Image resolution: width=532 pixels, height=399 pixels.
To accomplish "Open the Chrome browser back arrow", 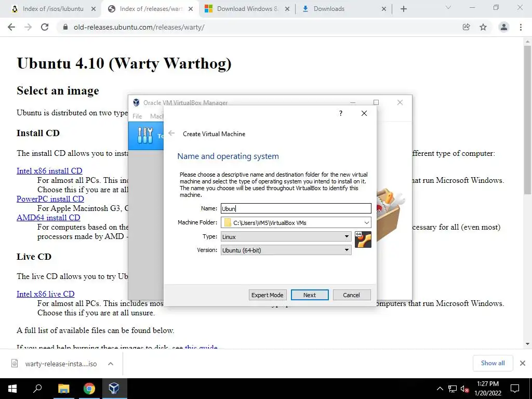I will (x=11, y=27).
